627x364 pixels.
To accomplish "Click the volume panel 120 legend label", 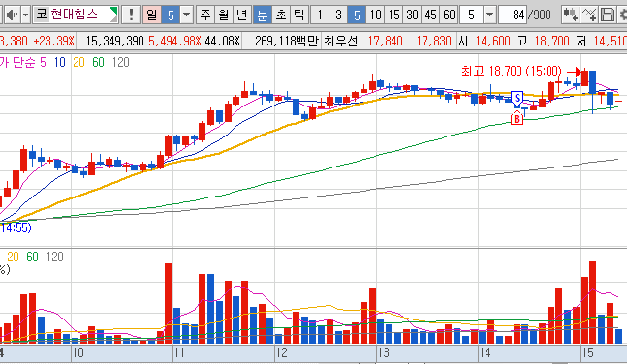I will coord(55,257).
